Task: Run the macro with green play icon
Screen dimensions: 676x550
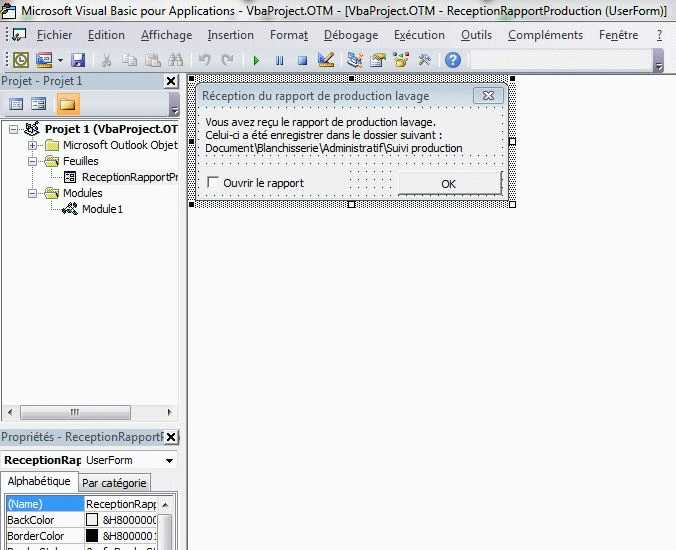Action: (x=257, y=60)
